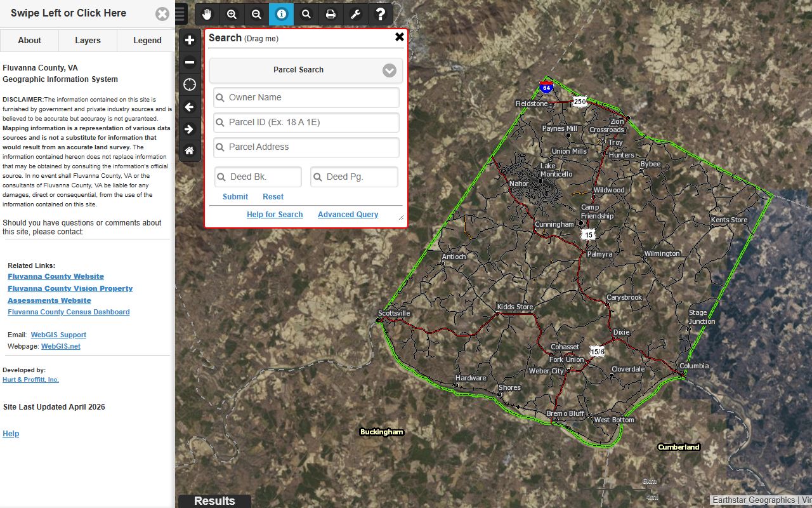Click the Antioch label on map

pyautogui.click(x=454, y=257)
